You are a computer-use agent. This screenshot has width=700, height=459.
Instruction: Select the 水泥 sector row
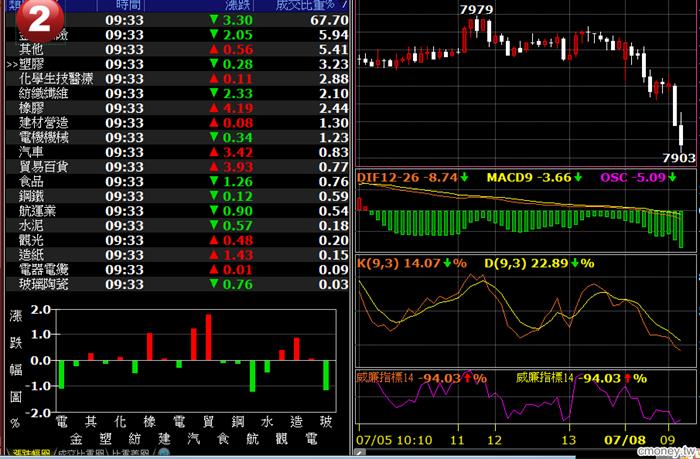point(177,225)
